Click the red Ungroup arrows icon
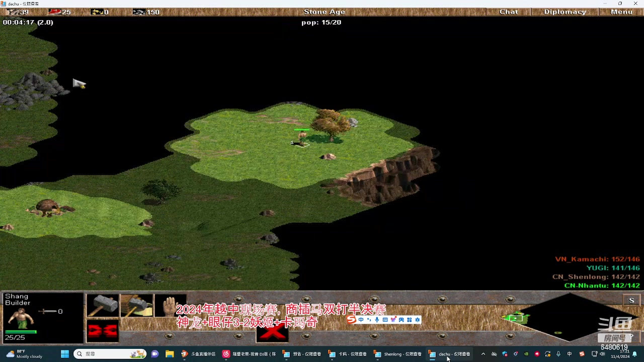 103,331
